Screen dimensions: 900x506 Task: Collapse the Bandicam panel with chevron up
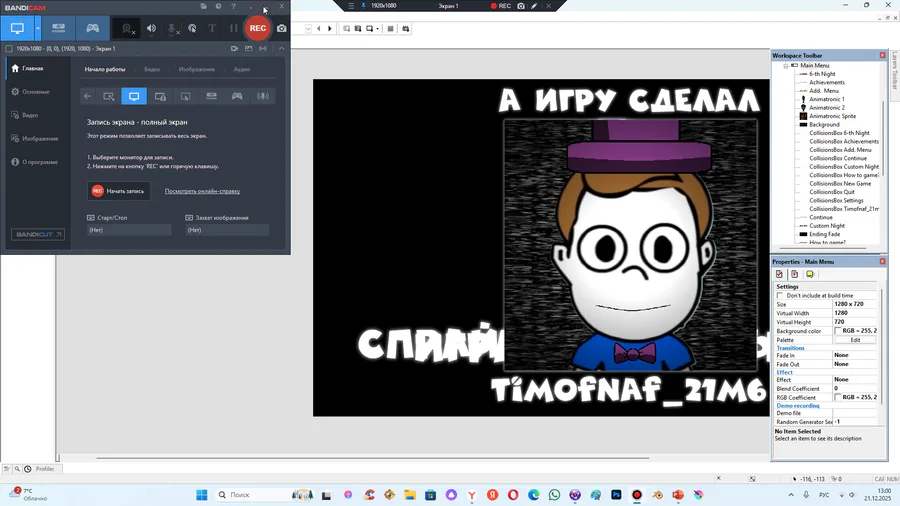[281, 49]
